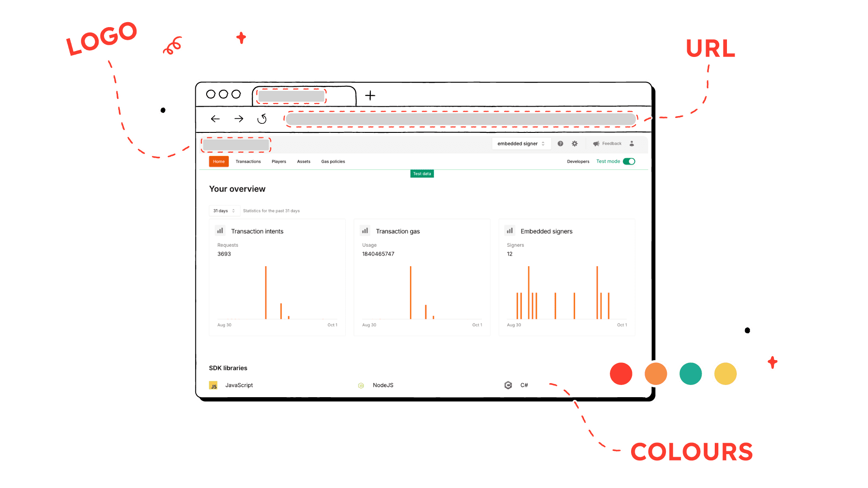868x488 pixels.
Task: Click the Transaction intents bar chart icon
Action: tap(221, 231)
